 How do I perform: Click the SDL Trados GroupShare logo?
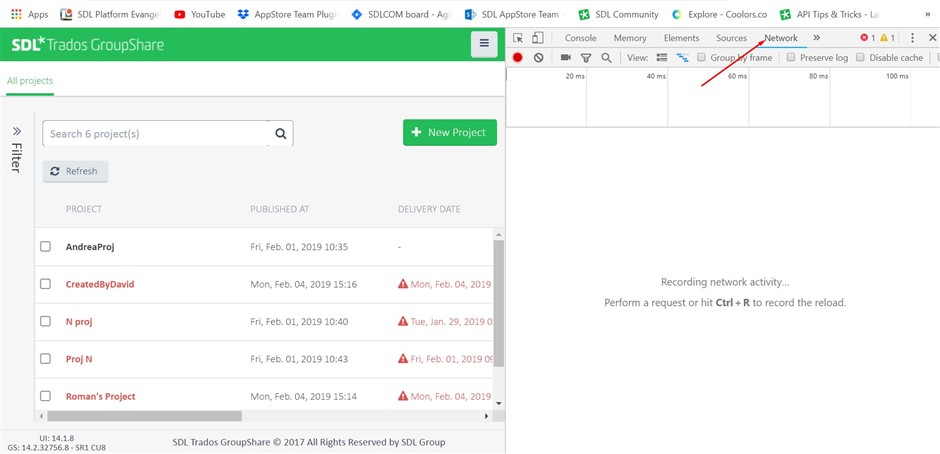[x=88, y=44]
